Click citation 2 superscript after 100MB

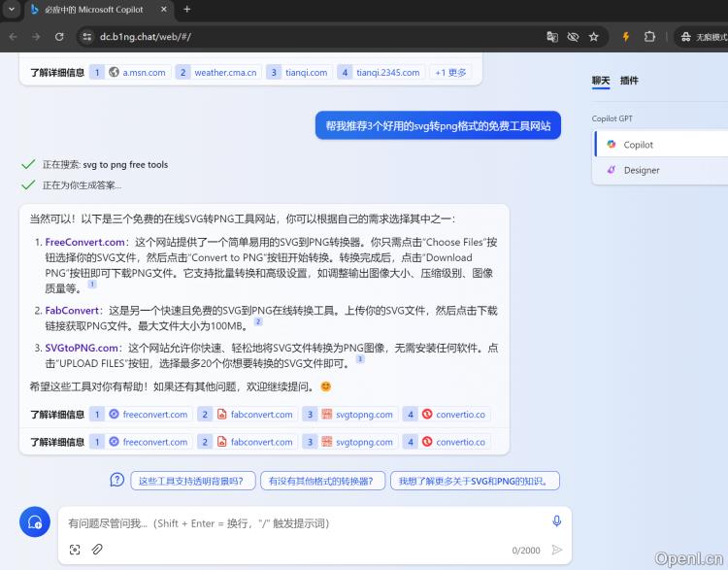click(x=258, y=321)
